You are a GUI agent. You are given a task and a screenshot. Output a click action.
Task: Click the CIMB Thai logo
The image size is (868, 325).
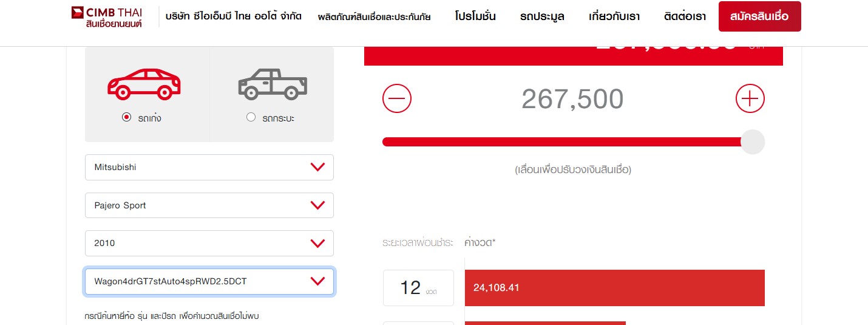click(x=107, y=18)
